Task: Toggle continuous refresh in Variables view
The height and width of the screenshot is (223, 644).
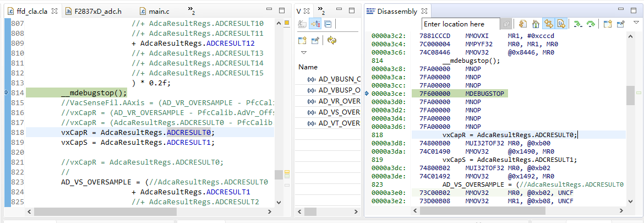Action: point(332,40)
